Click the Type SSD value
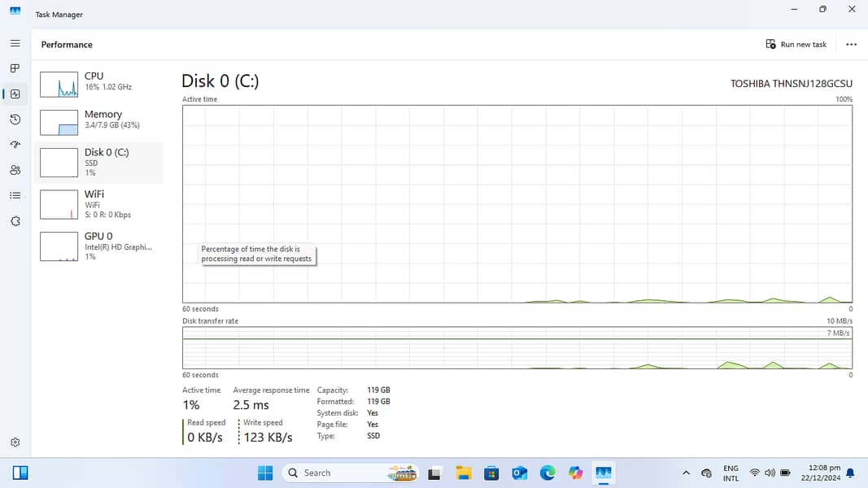Image resolution: width=868 pixels, height=488 pixels. coord(373,436)
